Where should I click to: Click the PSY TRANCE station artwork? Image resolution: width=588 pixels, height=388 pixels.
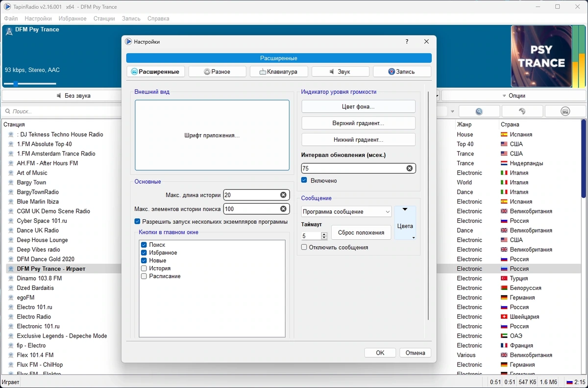(x=541, y=56)
